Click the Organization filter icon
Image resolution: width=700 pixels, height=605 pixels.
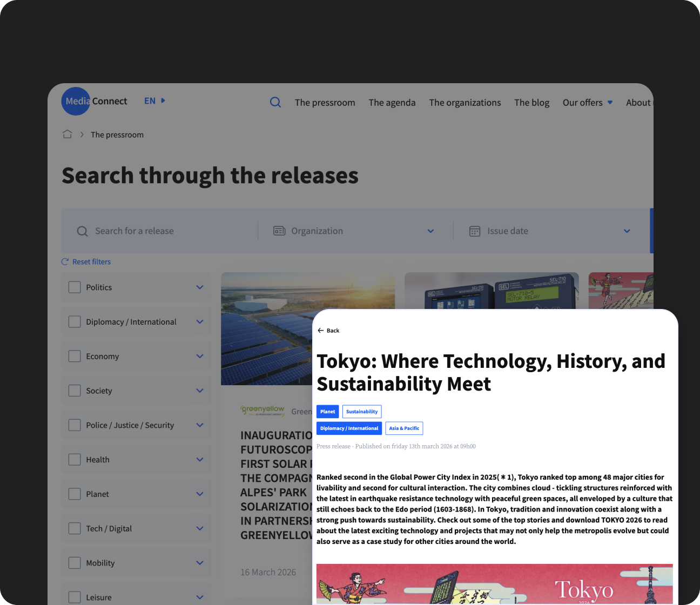279,231
